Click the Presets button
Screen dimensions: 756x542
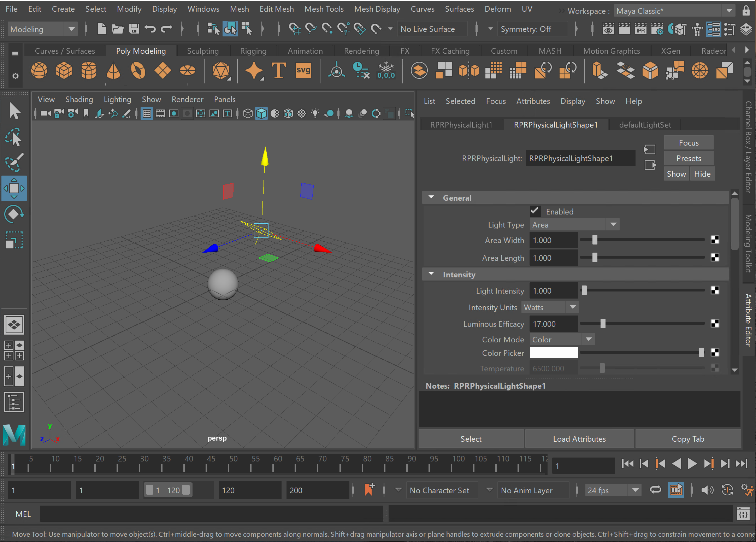click(x=689, y=158)
